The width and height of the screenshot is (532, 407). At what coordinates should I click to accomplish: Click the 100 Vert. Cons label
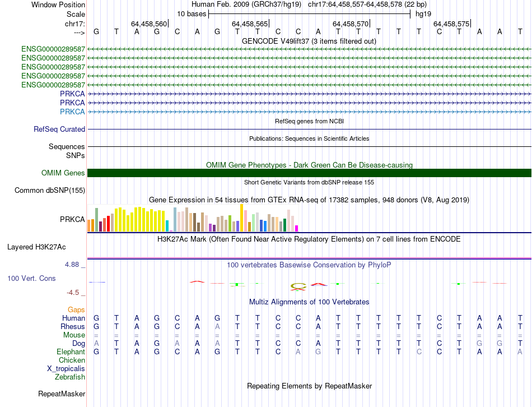(x=31, y=278)
